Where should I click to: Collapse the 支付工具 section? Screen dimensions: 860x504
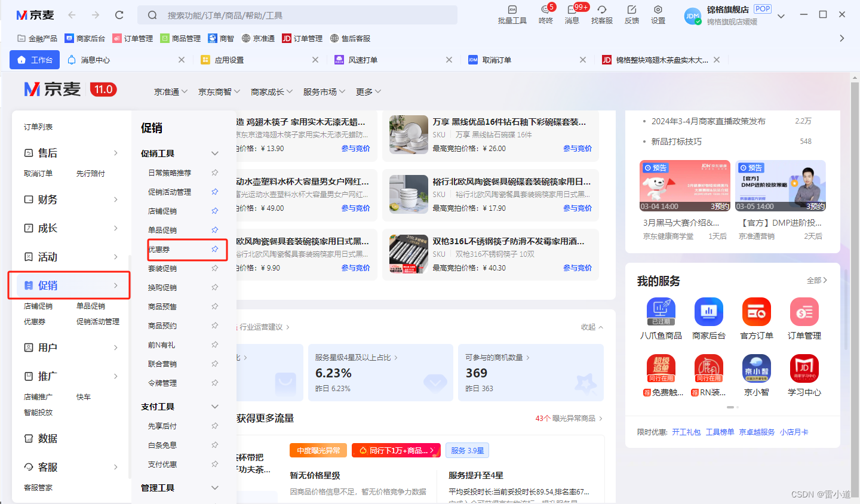point(215,407)
